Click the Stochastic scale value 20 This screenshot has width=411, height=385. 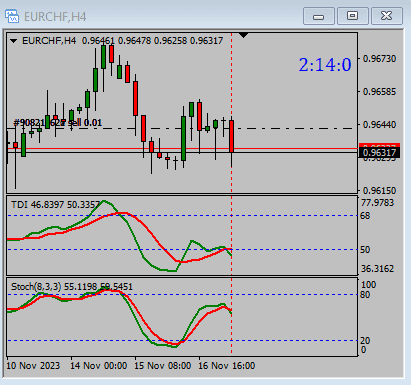(x=365, y=341)
